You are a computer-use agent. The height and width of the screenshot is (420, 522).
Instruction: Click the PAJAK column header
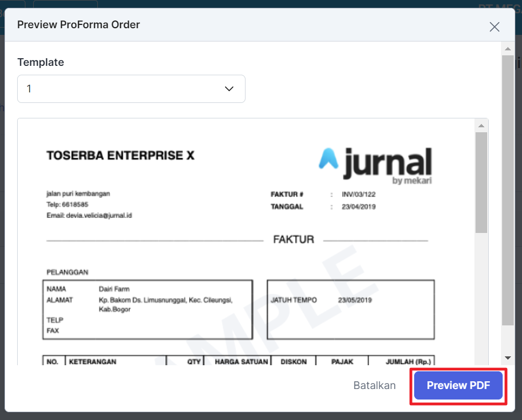coord(342,362)
